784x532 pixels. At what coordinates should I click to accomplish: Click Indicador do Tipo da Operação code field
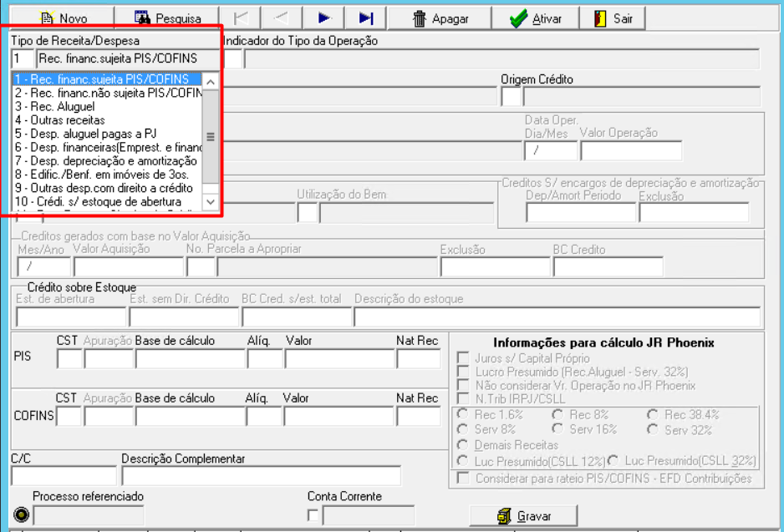tap(232, 59)
